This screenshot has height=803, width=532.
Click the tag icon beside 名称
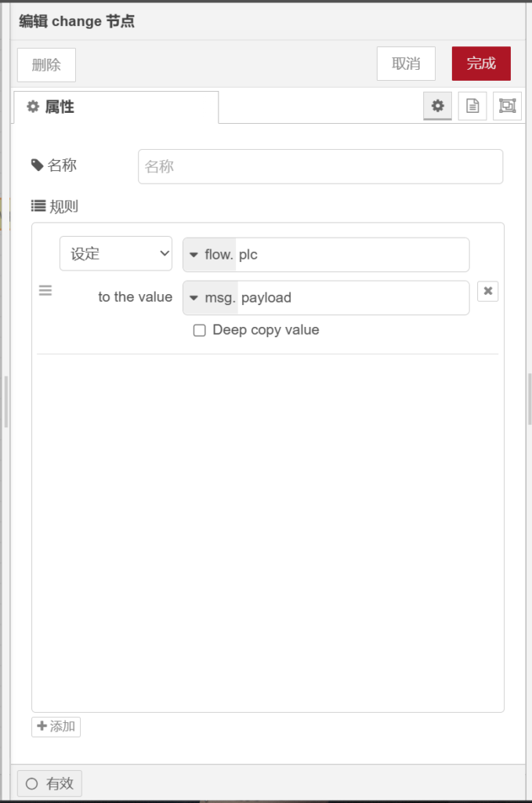[37, 165]
